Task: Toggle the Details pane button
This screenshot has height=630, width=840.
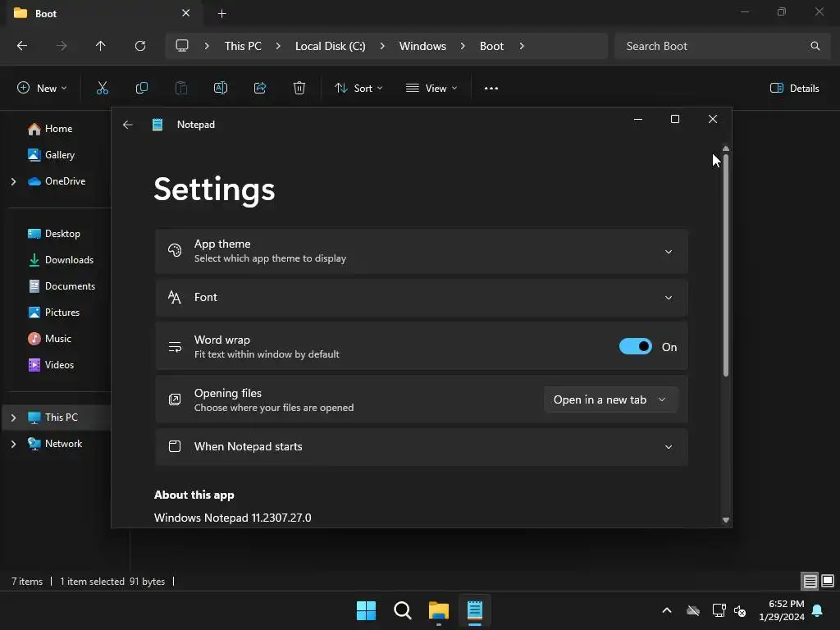Action: pos(794,89)
